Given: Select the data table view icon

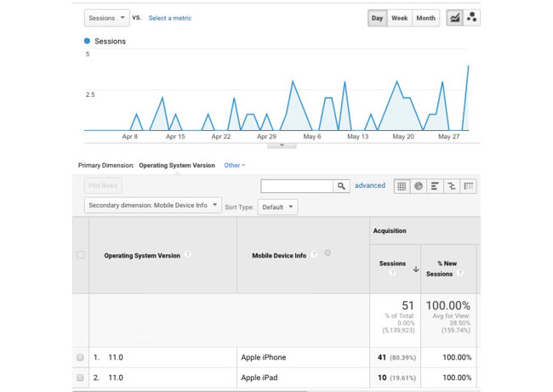Looking at the screenshot, I should 402,185.
